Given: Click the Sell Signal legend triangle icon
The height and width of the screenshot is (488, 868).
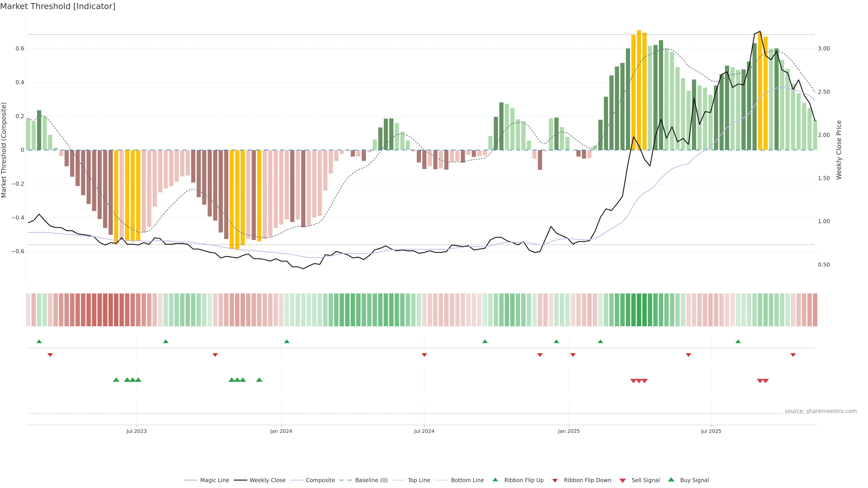Looking at the screenshot, I should coord(623,481).
